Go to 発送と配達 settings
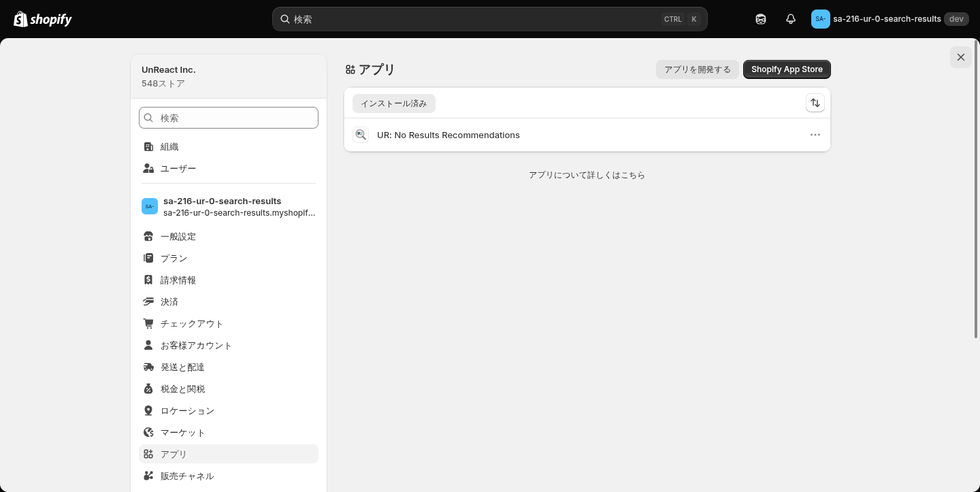980x492 pixels. pos(229,367)
